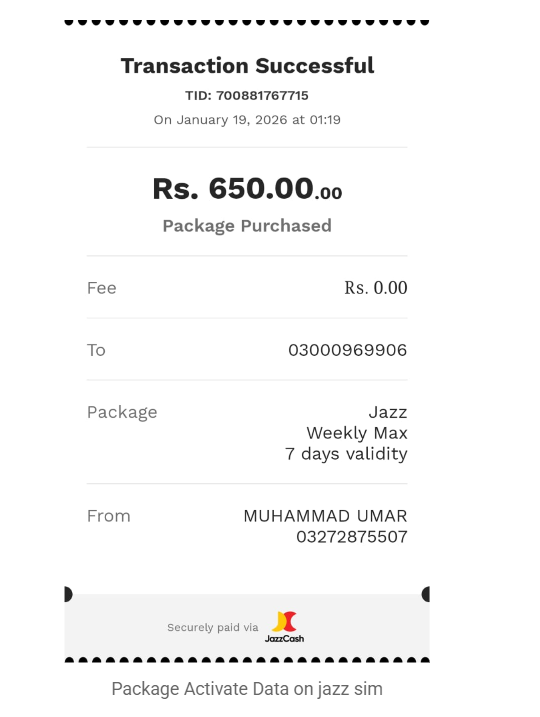Click sender number 03272875507
This screenshot has width=540, height=717.
(352, 537)
